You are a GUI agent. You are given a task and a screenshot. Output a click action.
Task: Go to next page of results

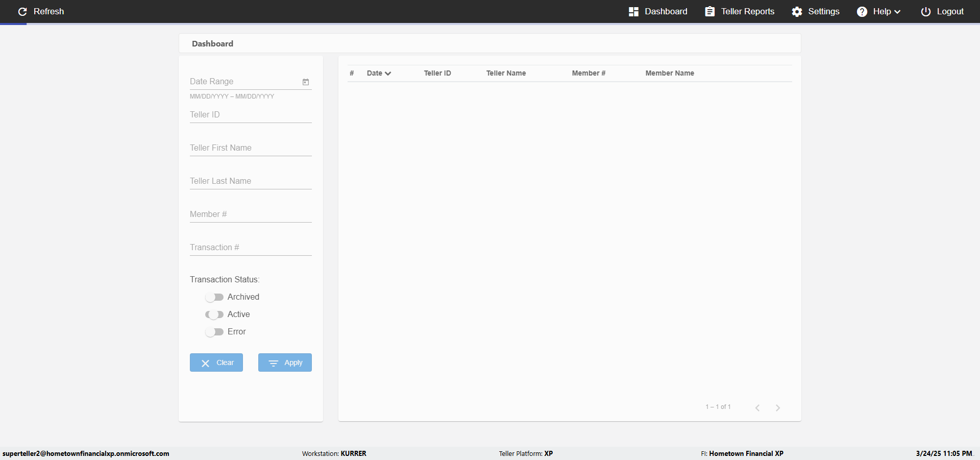click(x=778, y=407)
